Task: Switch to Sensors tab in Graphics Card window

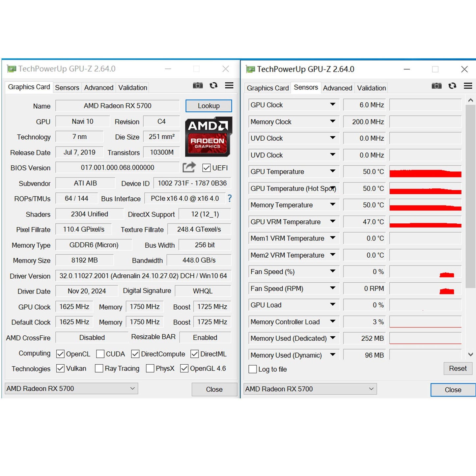Action: click(67, 88)
